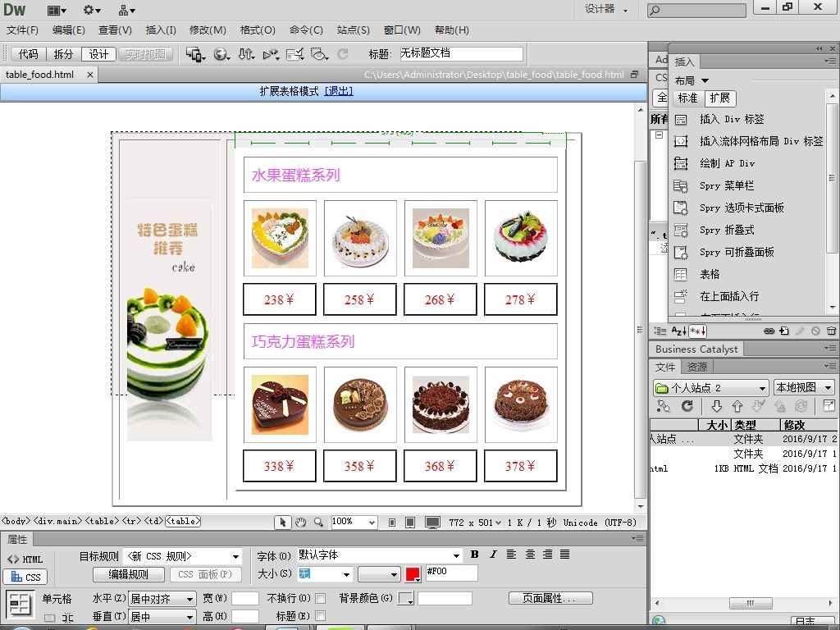Viewport: 840px width, 630px height.
Task: Click the attach style sheet chain icon
Action: pyautogui.click(x=769, y=331)
